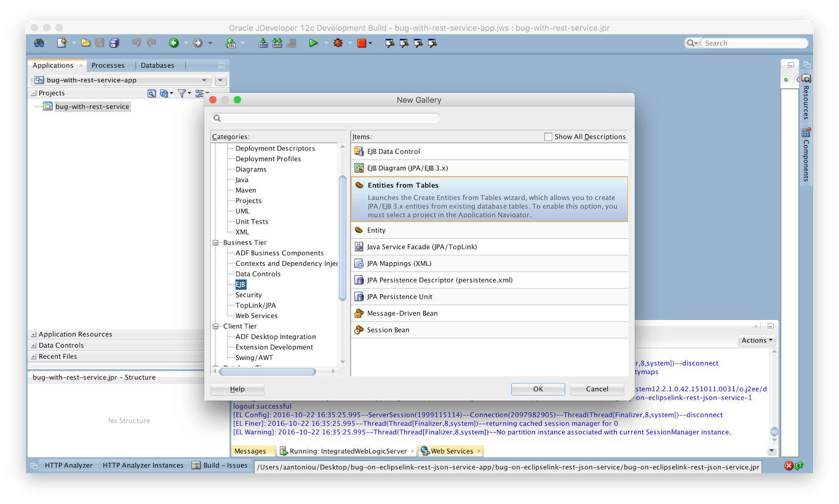Viewport: 839px width, 504px height.
Task: Select the Message-Driven Bean item
Action: pos(489,314)
